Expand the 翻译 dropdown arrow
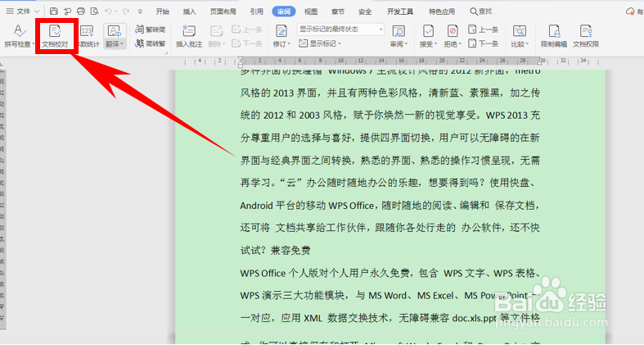The width and height of the screenshot is (644, 345). point(122,44)
